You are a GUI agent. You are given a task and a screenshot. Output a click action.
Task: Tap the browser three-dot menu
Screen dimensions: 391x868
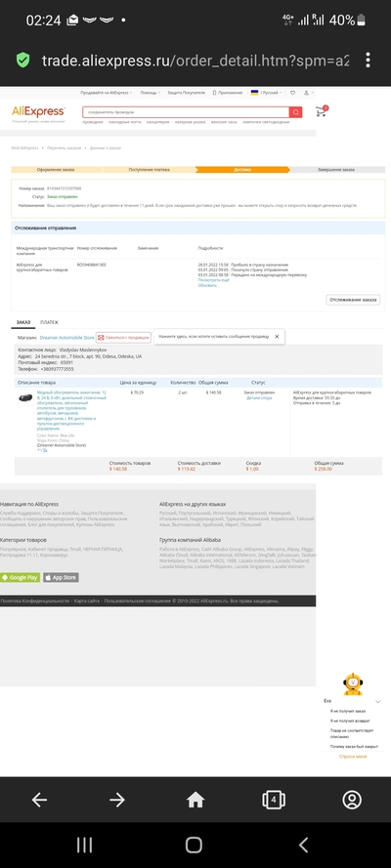368,60
